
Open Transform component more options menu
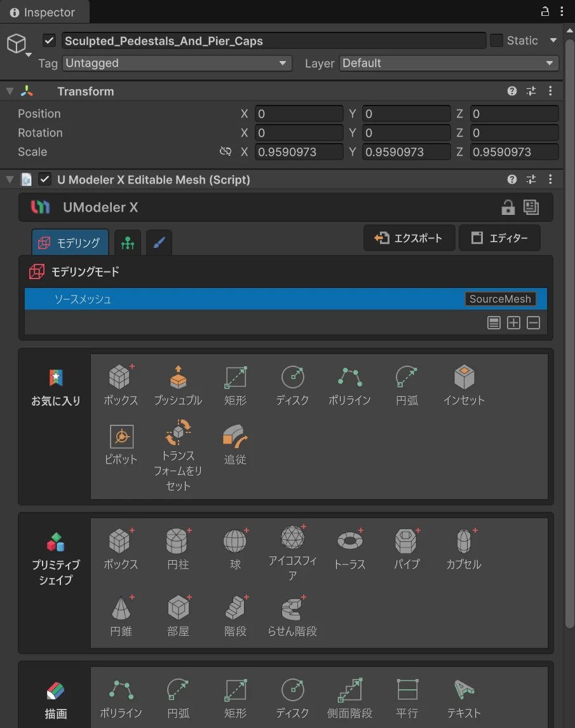(x=550, y=91)
